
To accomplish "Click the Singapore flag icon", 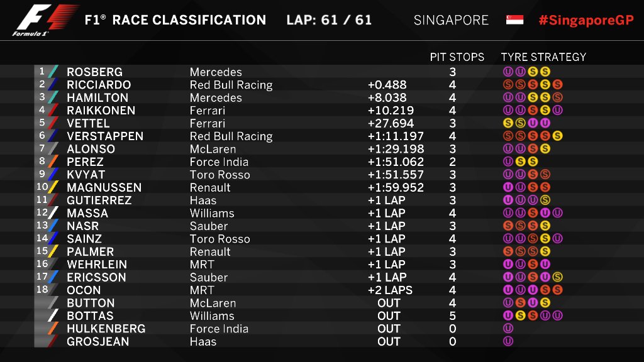I will (x=514, y=20).
